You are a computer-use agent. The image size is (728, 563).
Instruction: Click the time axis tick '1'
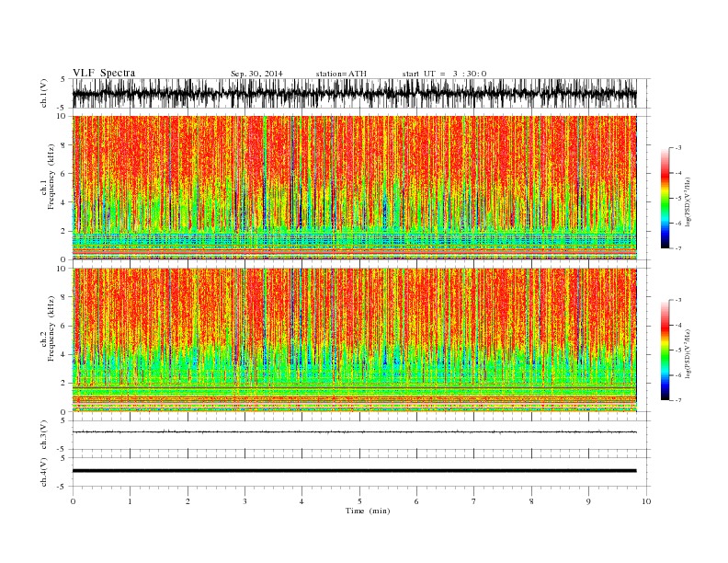coord(130,501)
